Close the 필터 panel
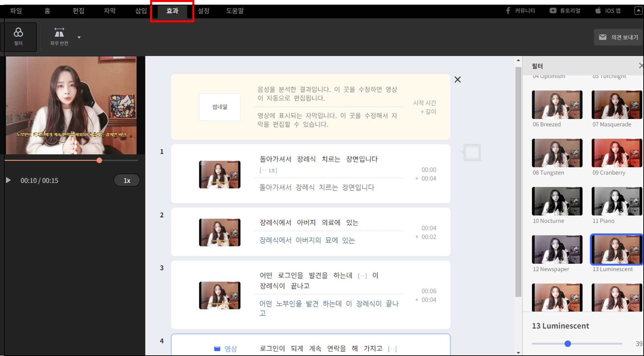This screenshot has height=356, width=644. click(x=641, y=66)
